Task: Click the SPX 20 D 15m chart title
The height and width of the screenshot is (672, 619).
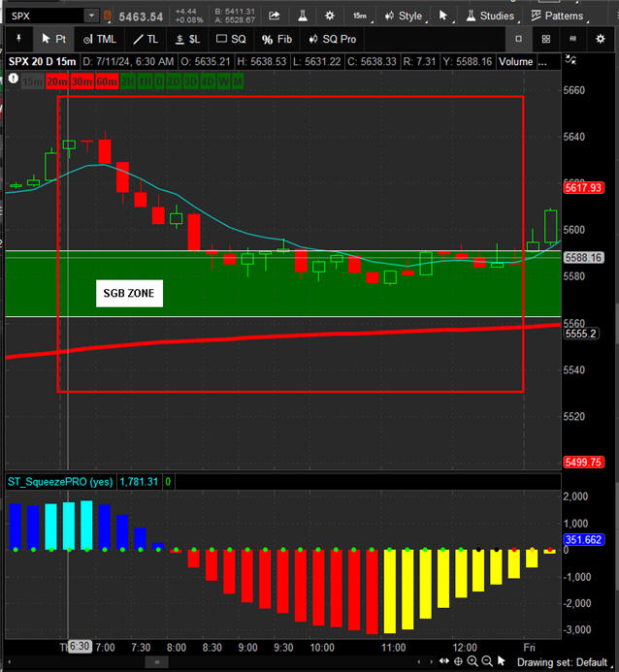Action: pos(42,62)
